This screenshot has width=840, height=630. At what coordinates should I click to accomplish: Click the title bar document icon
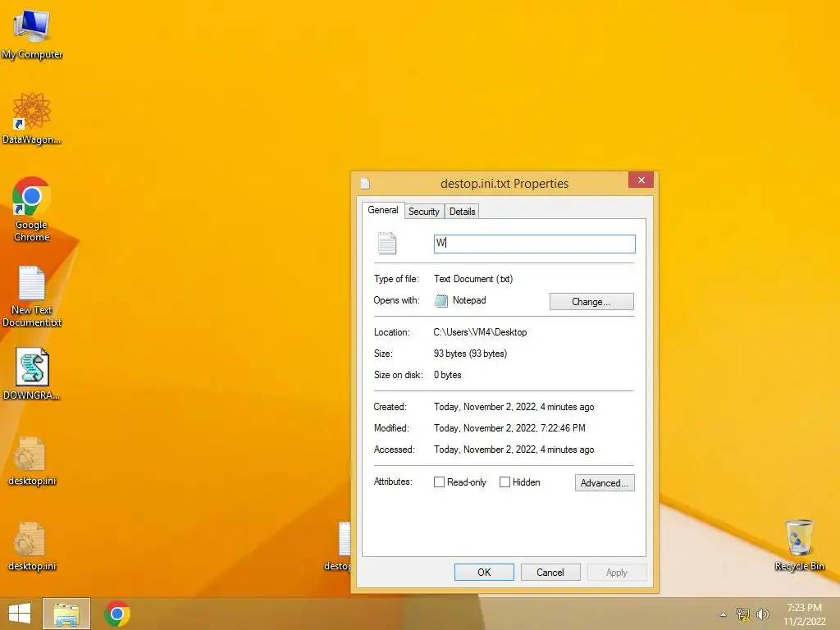pos(365,184)
